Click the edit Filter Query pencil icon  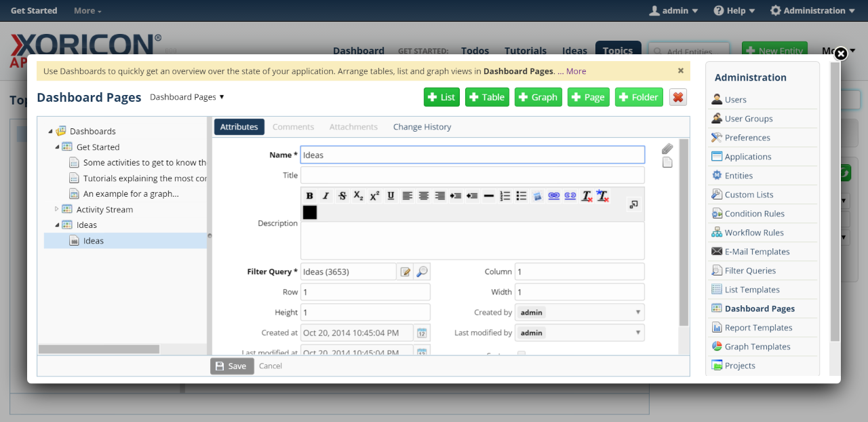coord(406,272)
